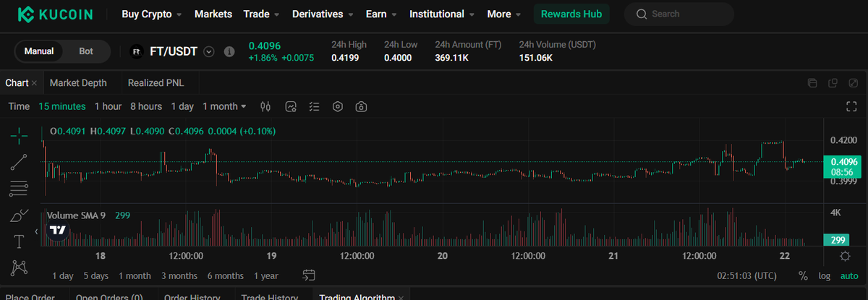Screen dimensions: 868x300
Task: Open the Order History tab
Action: (191, 297)
